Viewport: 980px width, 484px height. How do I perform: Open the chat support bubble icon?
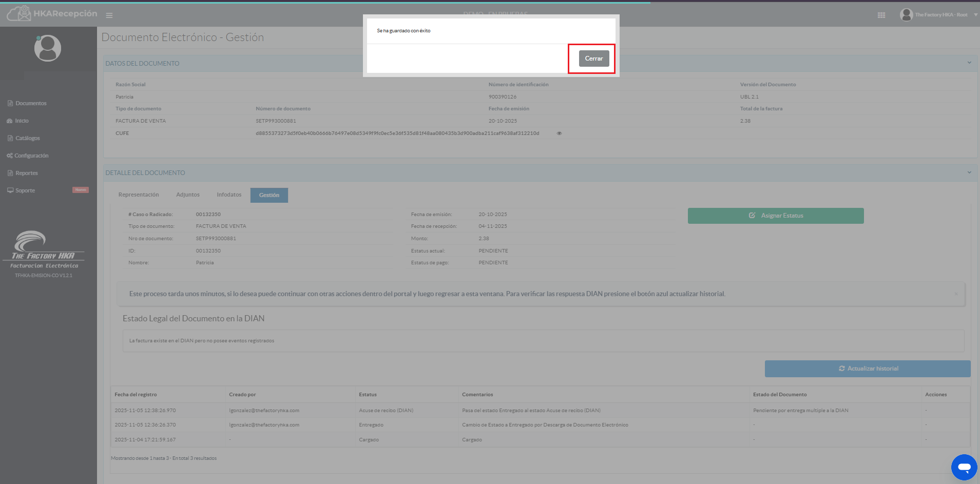(x=964, y=467)
